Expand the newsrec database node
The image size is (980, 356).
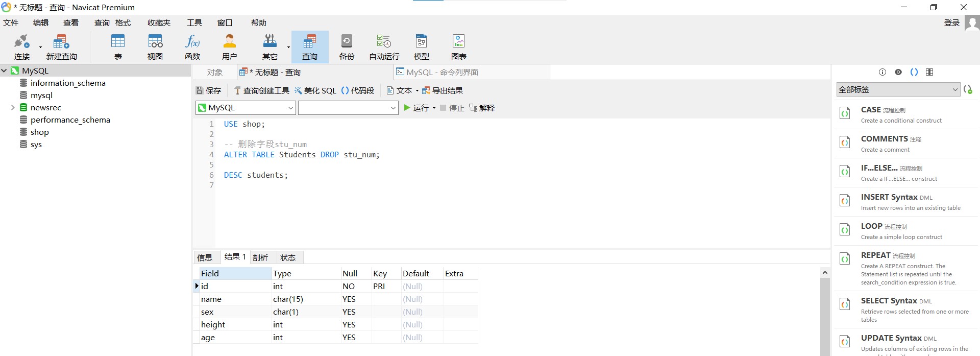pos(13,108)
